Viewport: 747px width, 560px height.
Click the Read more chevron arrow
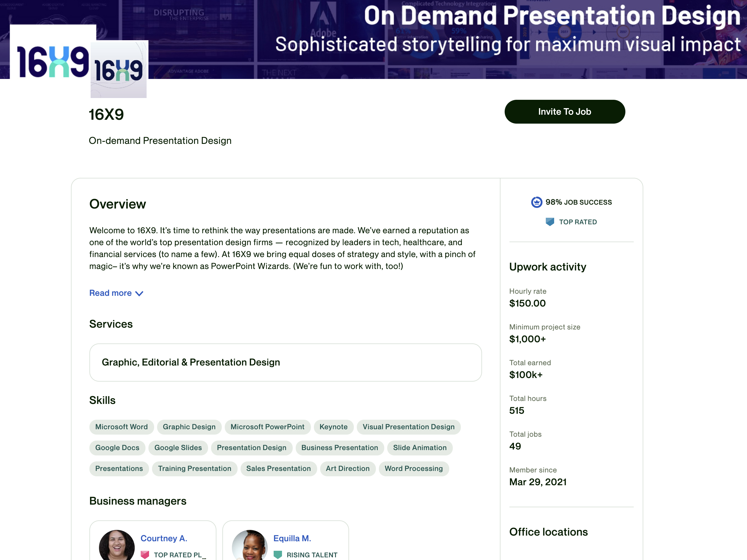[139, 293]
